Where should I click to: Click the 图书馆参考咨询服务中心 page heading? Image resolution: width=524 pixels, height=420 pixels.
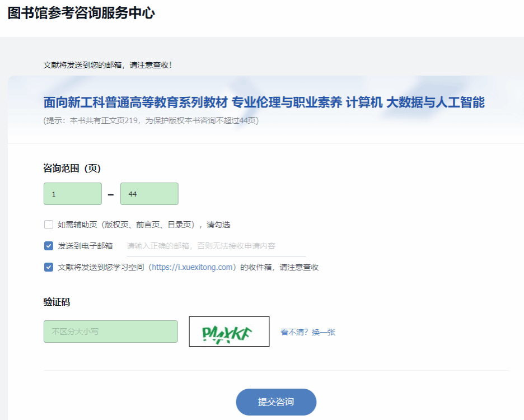click(81, 13)
